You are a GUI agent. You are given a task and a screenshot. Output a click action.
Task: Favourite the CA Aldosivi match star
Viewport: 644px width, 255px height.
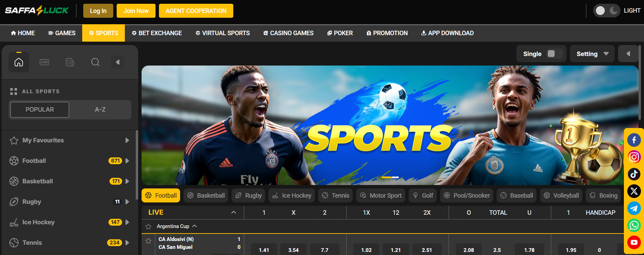point(148,241)
